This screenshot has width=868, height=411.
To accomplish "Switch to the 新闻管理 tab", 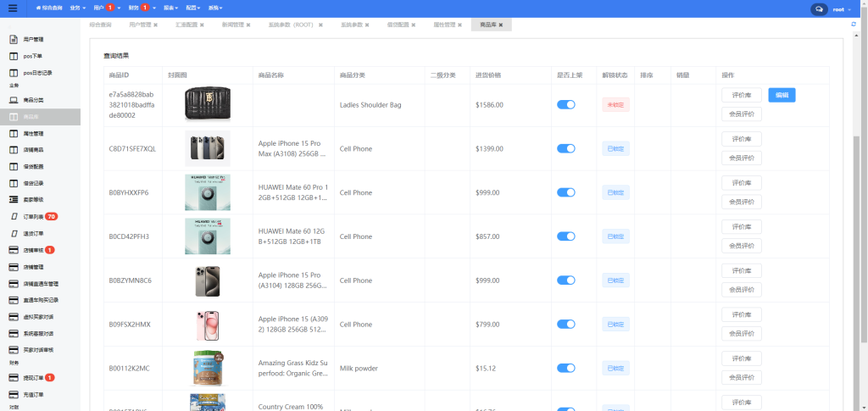I will click(x=232, y=25).
